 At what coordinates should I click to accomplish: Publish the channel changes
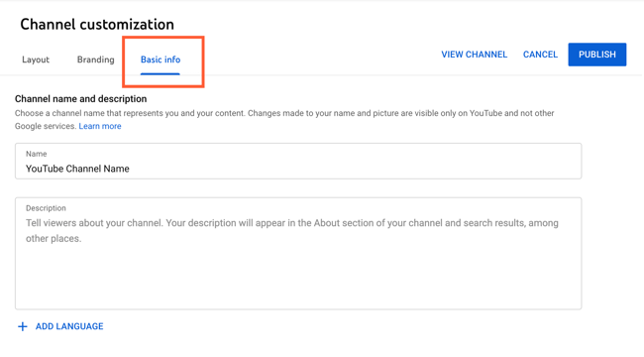point(597,55)
